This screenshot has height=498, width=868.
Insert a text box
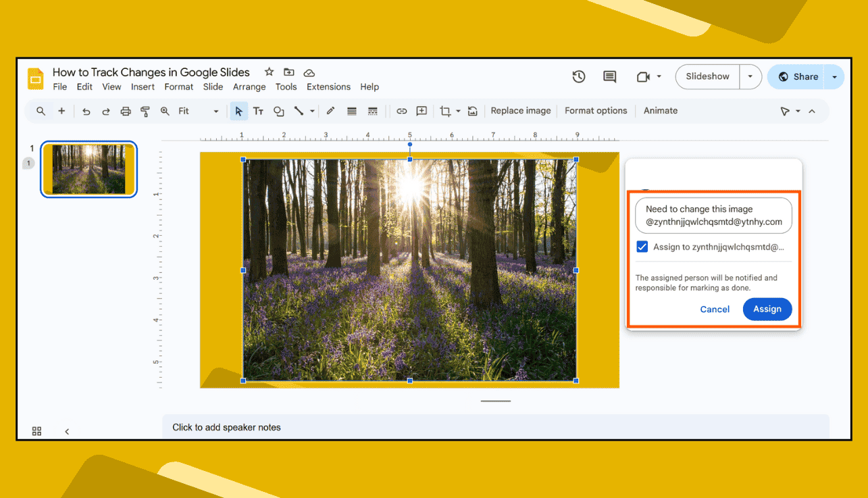point(258,111)
